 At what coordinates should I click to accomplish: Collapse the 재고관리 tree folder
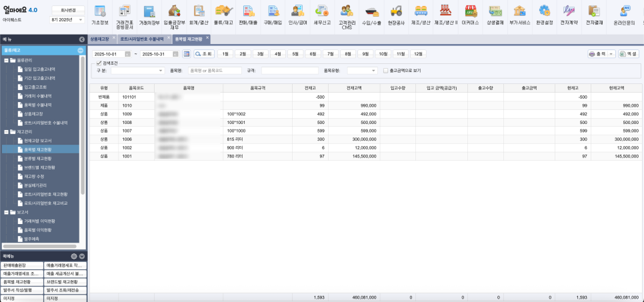click(6, 132)
